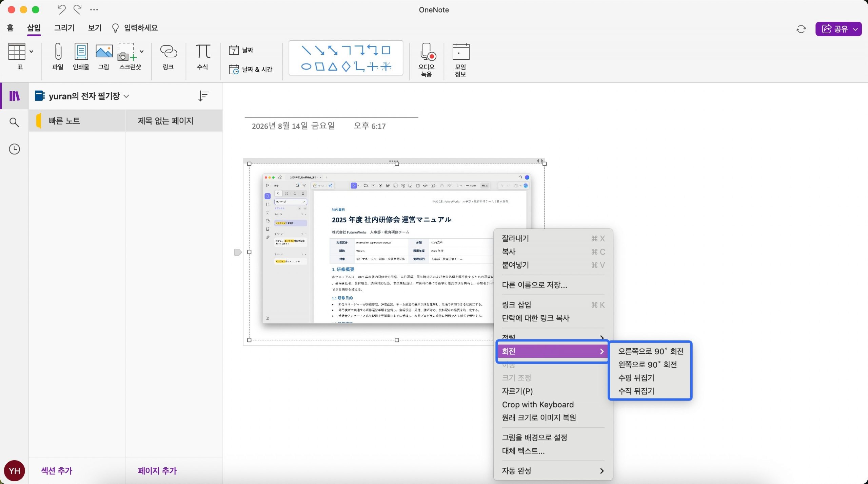Click 페이지 추가 to add page
Screen dimensions: 868x484
(157, 471)
